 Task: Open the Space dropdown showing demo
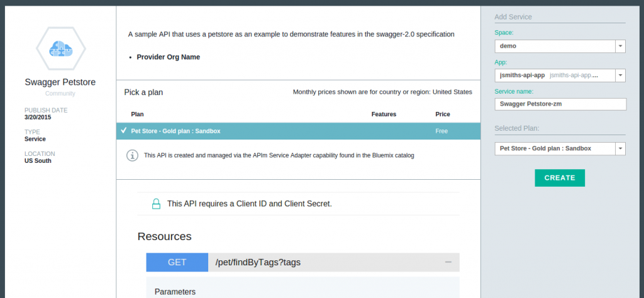[x=560, y=47]
